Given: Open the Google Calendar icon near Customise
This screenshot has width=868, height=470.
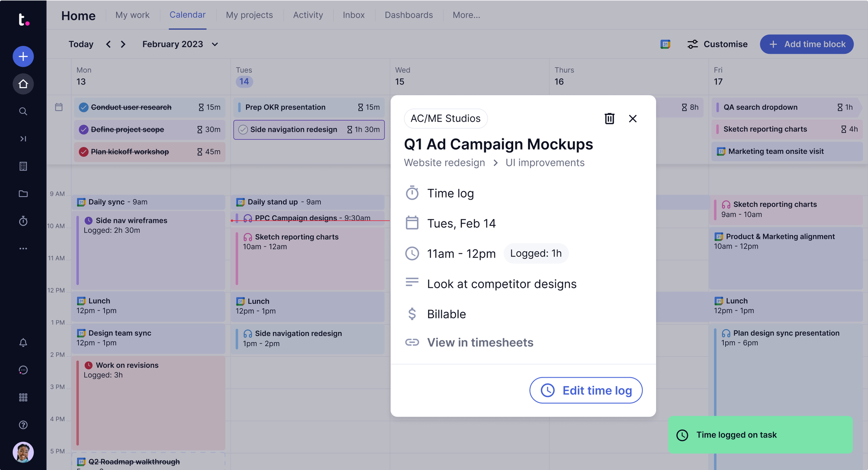Looking at the screenshot, I should (665, 44).
